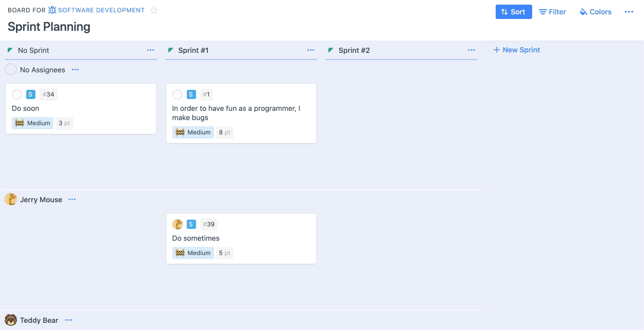Click Teddy Bear's avatar in the swimlane header
Image resolution: width=644 pixels, height=330 pixels.
[x=11, y=320]
